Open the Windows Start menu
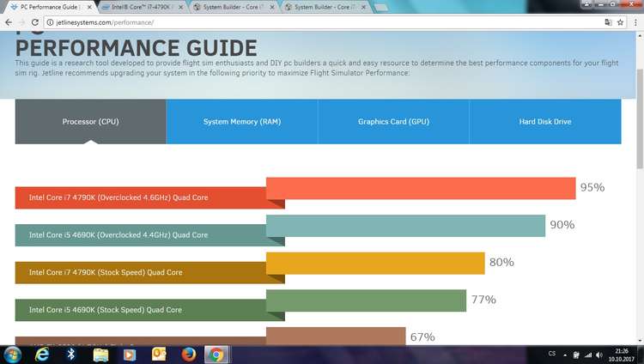This screenshot has width=644, height=364. click(x=12, y=355)
